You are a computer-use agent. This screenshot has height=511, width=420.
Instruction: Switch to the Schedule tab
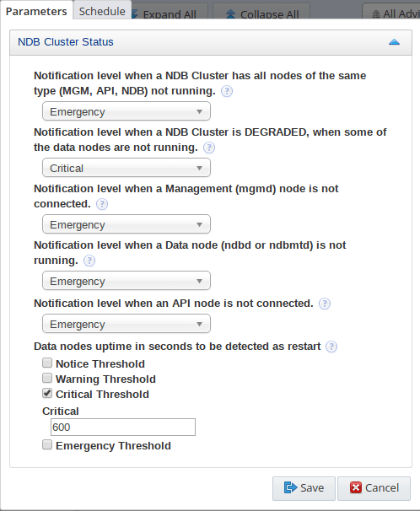[102, 11]
